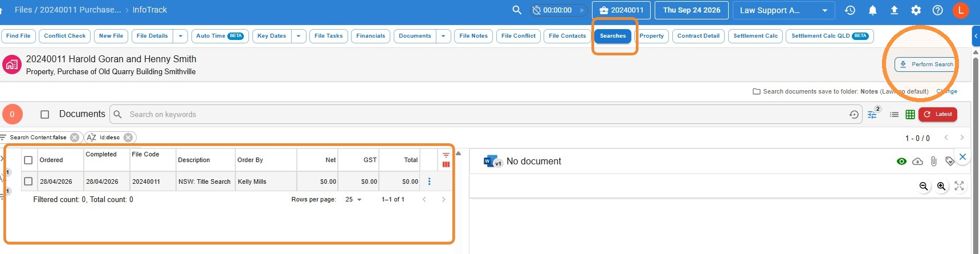Click the property file type icon beside 20240011
This screenshot has height=254, width=980.
[11, 64]
